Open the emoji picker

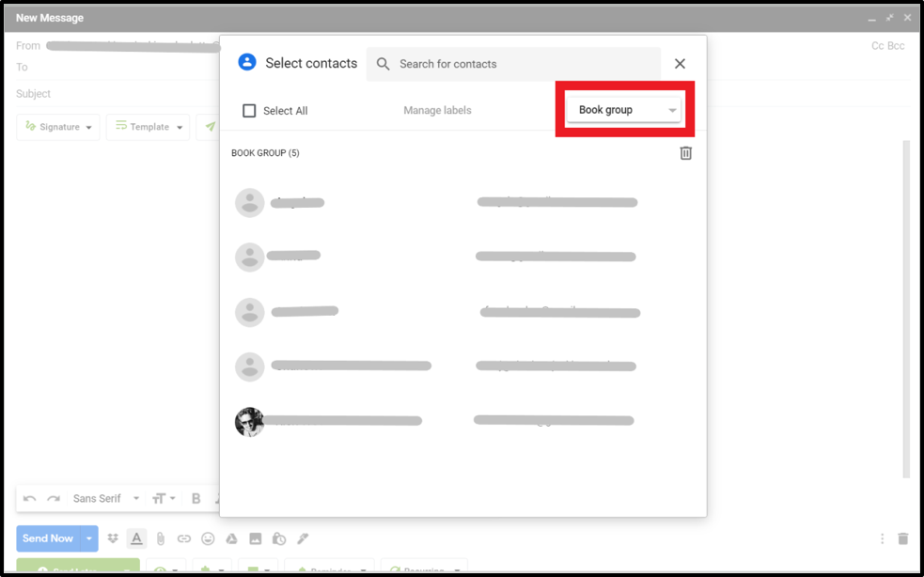point(208,538)
